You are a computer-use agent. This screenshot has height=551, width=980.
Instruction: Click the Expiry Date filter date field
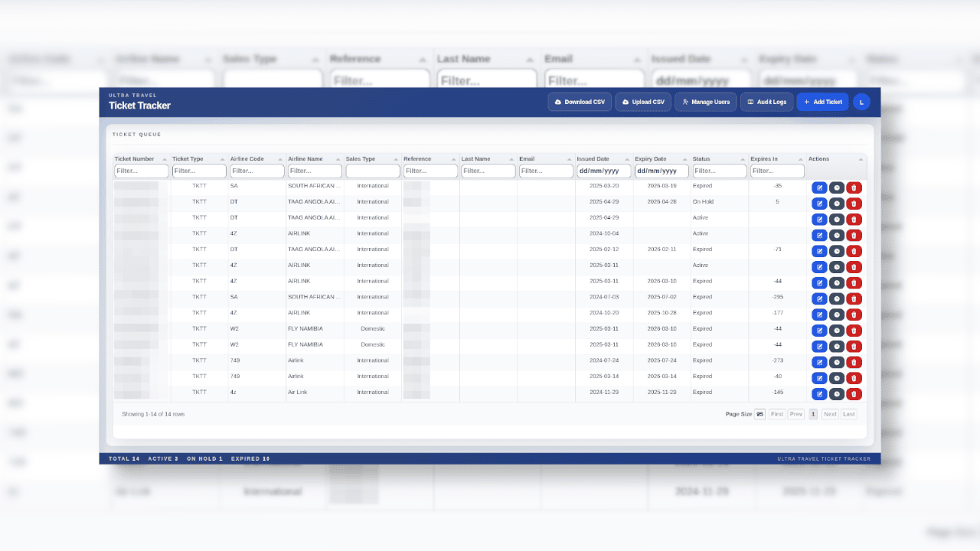pyautogui.click(x=662, y=171)
